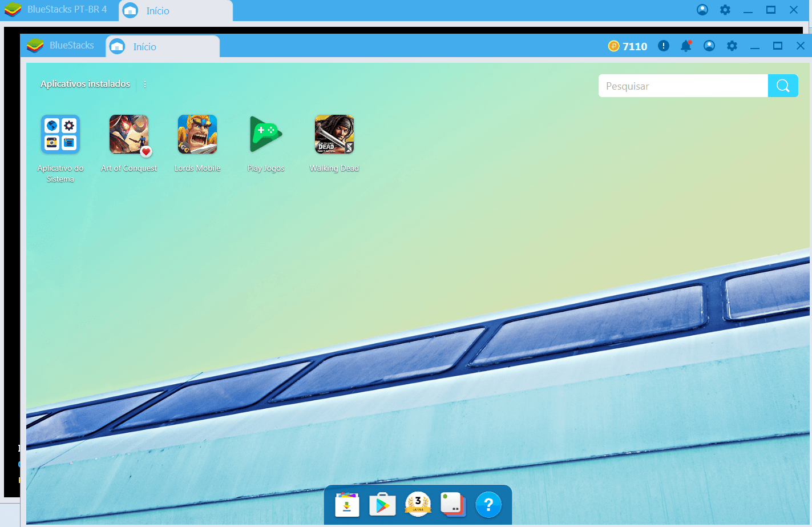Open the help question mark icon

(x=488, y=505)
